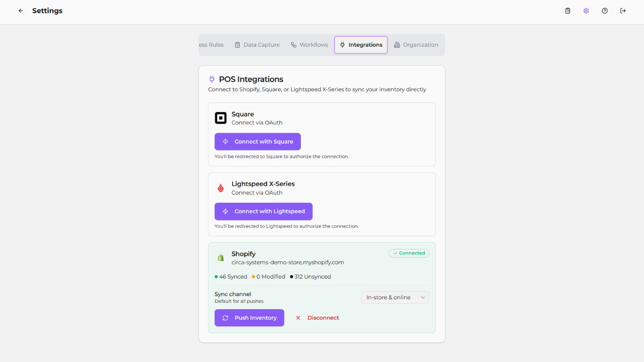Go to the partially hidden Rules tab
This screenshot has height=362, width=644.
click(x=212, y=45)
